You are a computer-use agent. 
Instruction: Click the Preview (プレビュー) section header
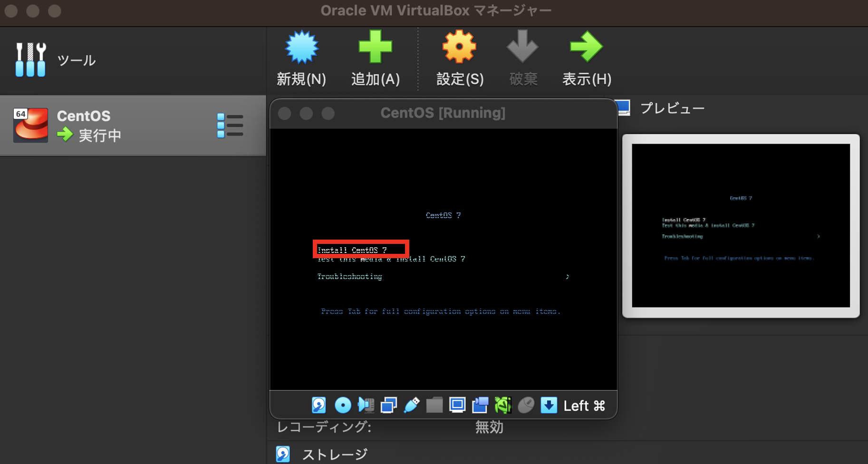click(x=672, y=108)
